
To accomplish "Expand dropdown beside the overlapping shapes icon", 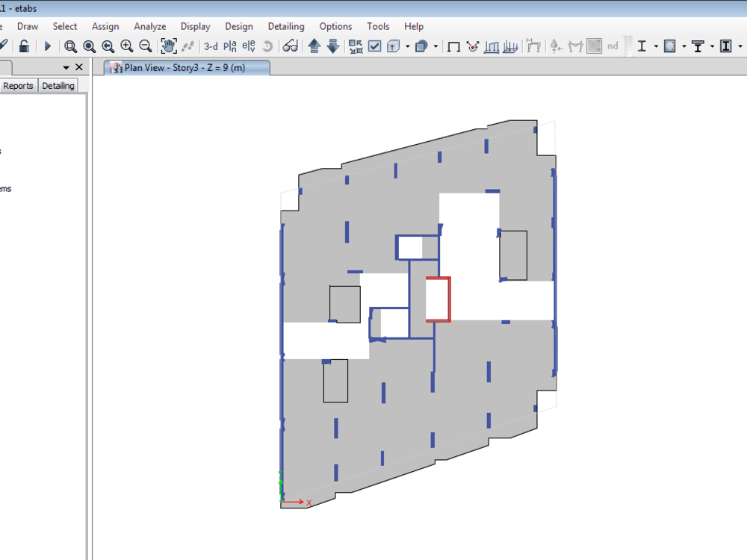I will tap(436, 46).
